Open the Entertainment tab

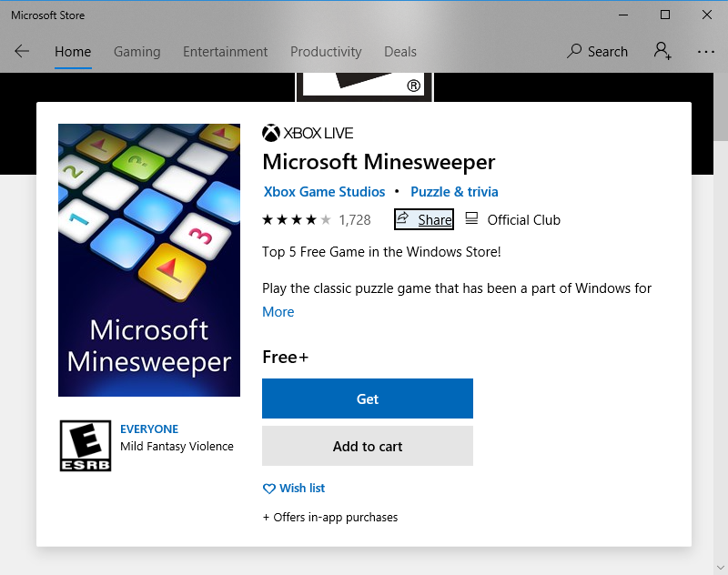(225, 52)
